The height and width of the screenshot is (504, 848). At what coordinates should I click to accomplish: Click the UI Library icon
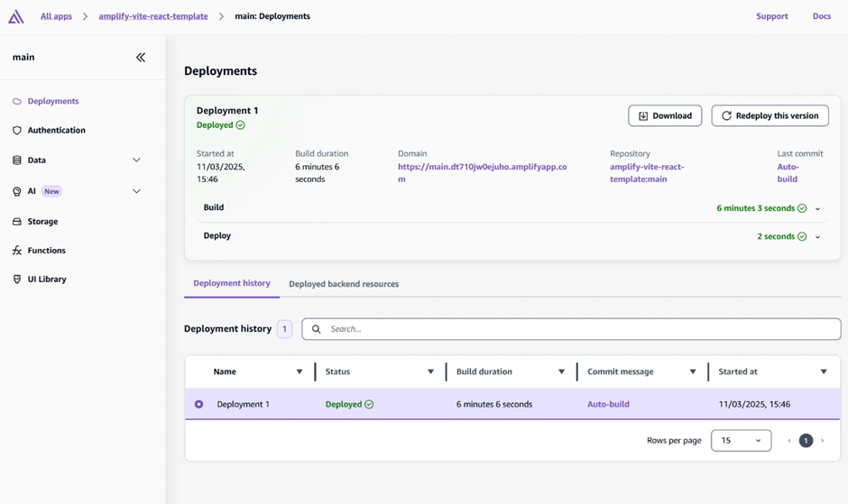click(x=16, y=279)
